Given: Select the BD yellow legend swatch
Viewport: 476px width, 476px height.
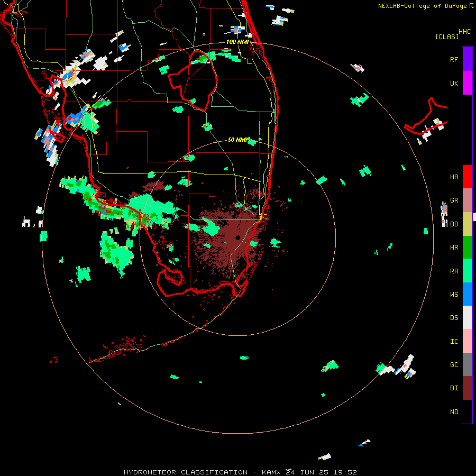Looking at the screenshot, I should (x=467, y=224).
